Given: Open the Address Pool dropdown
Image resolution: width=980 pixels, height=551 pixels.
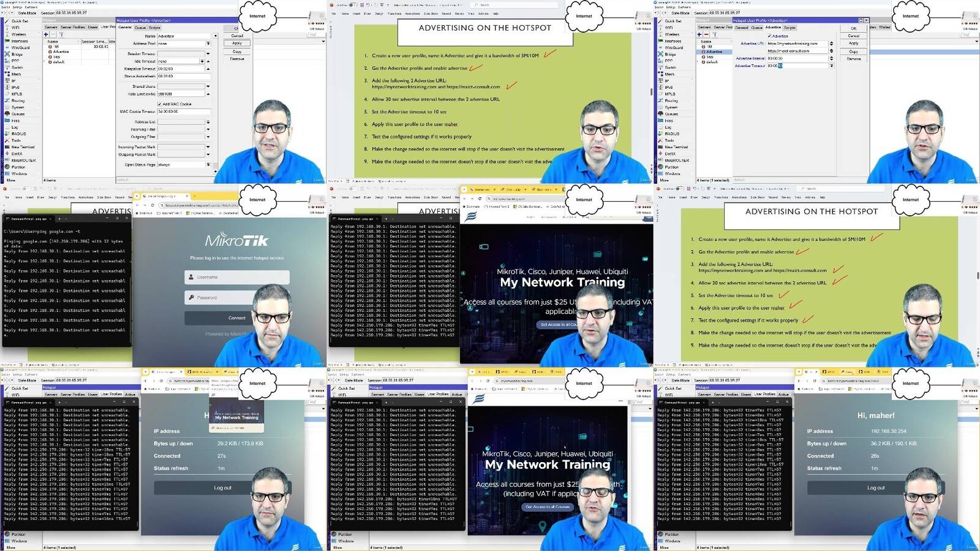Looking at the screenshot, I should point(208,44).
